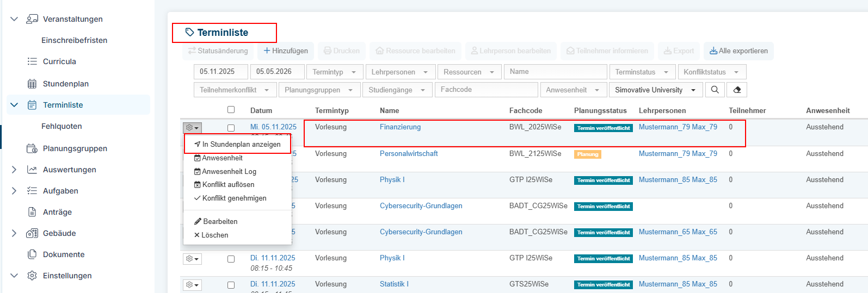The image size is (868, 293).
Task: Check the box for the Statistik I row
Action: click(231, 285)
